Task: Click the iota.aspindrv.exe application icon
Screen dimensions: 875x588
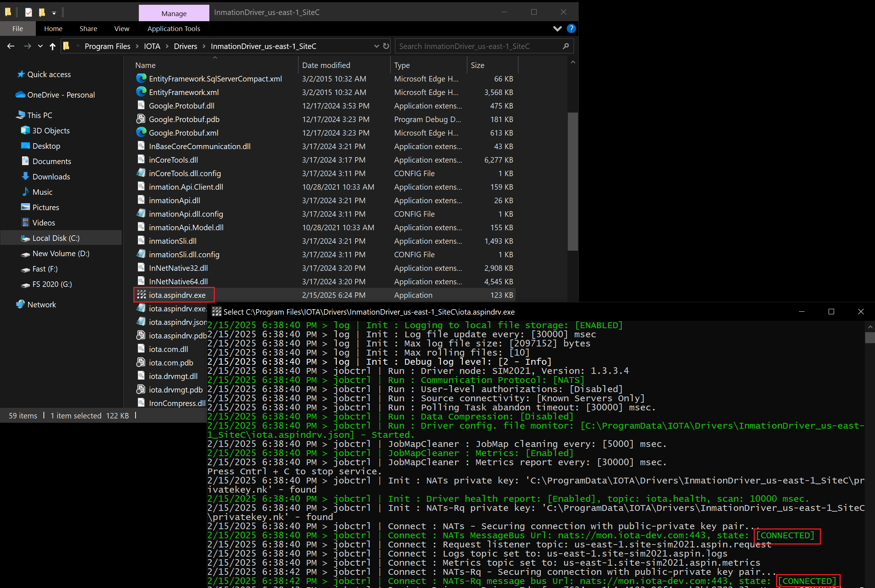Action: point(141,295)
